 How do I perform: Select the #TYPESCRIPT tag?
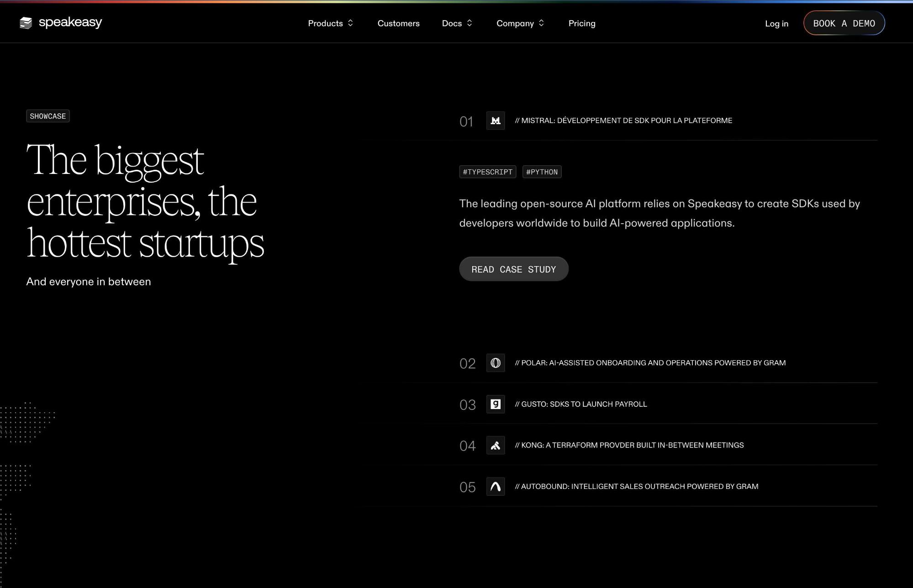[487, 172]
